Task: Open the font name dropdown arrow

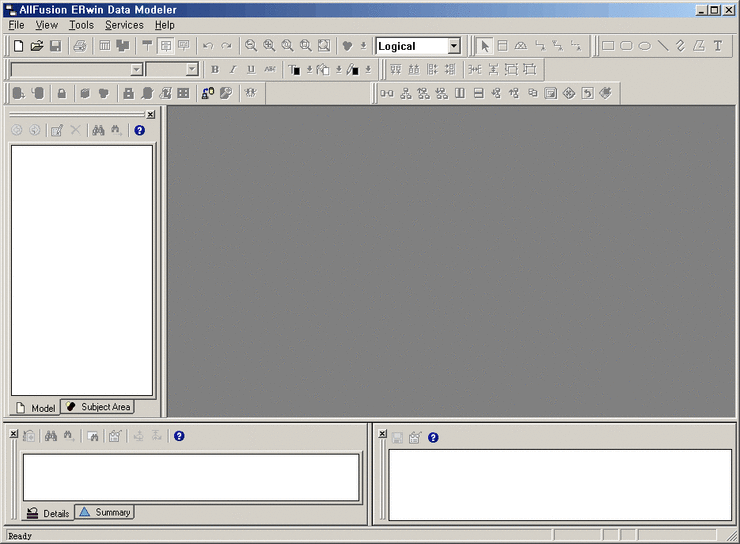Action: click(136, 70)
